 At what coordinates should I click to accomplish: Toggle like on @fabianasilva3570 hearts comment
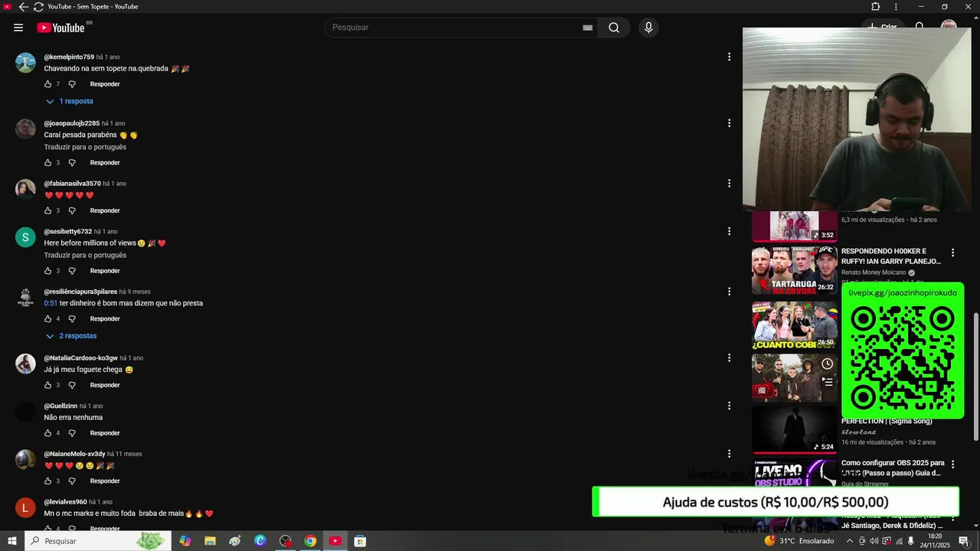[x=47, y=210]
